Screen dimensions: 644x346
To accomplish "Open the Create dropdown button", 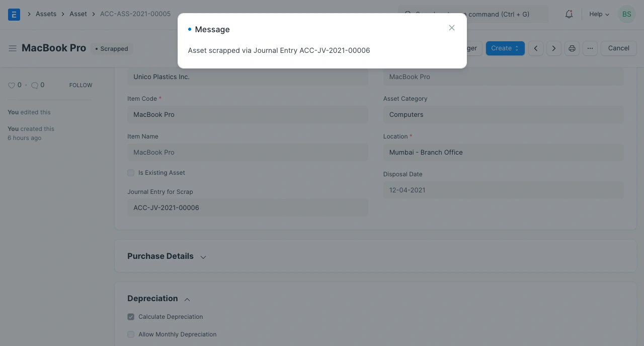I will 505,48.
